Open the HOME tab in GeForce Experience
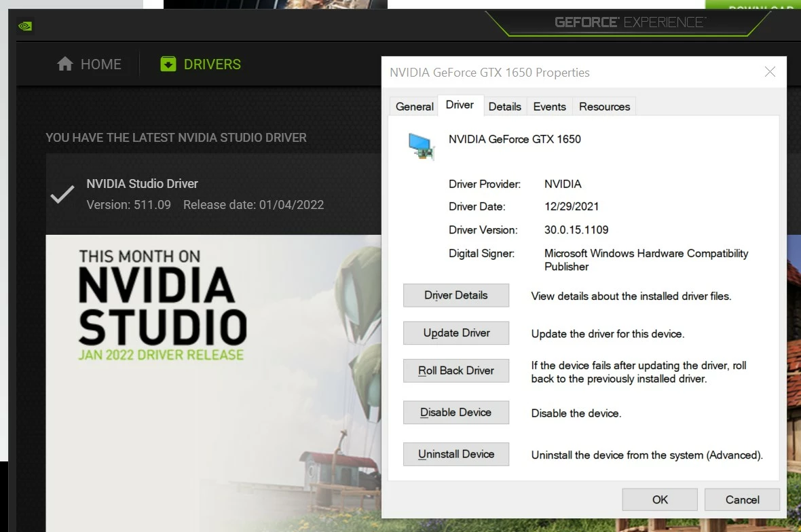Image resolution: width=801 pixels, height=532 pixels. click(90, 64)
